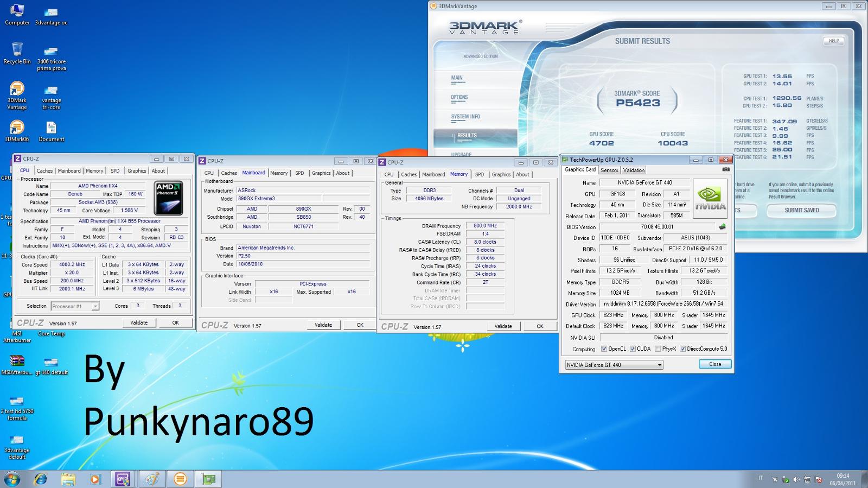Image resolution: width=868 pixels, height=488 pixels.
Task: Click the GPU-Z BIOS save chip icon
Action: point(722,226)
